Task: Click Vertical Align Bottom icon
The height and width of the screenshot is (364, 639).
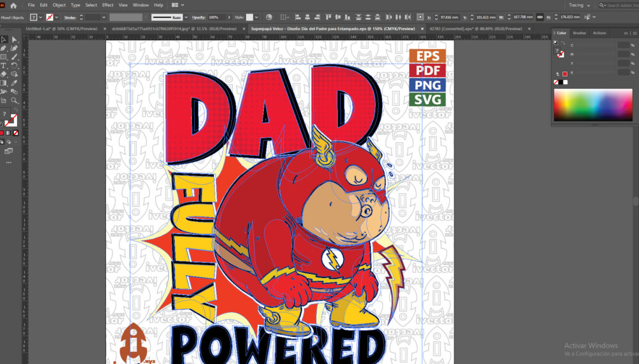Action: pyautogui.click(x=347, y=17)
